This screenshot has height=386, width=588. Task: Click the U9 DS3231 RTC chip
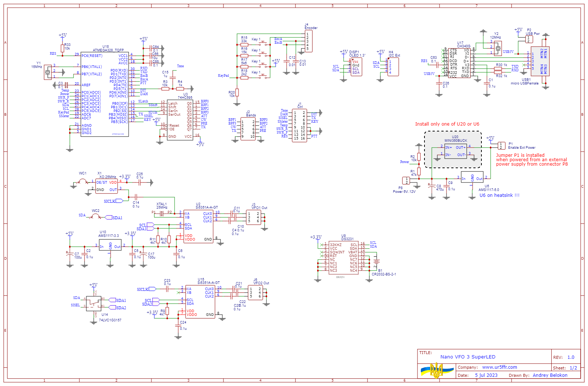pyautogui.click(x=344, y=257)
